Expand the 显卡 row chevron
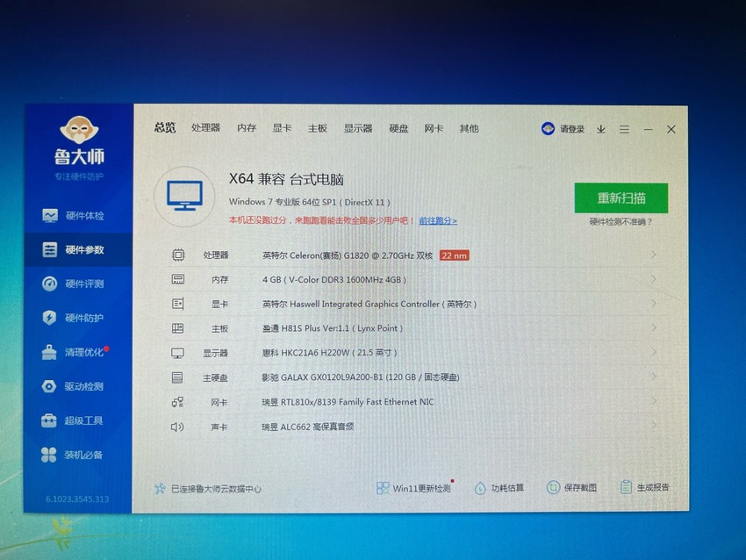 click(654, 303)
